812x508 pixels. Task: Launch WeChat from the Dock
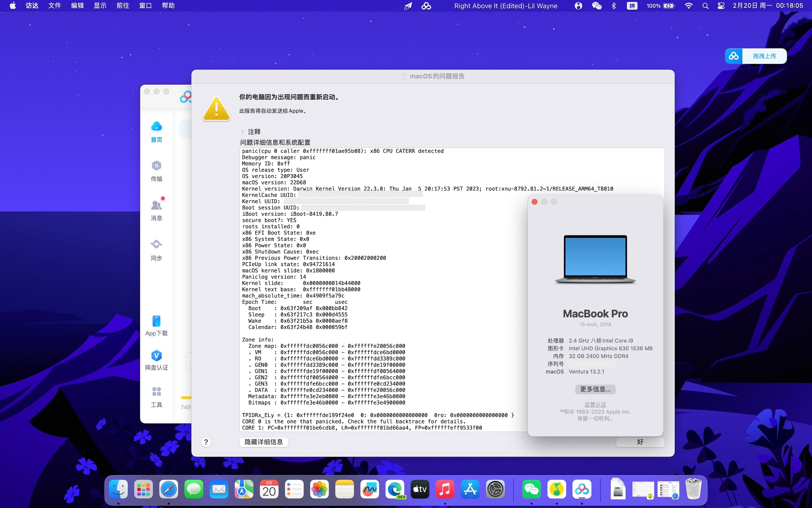click(x=532, y=489)
